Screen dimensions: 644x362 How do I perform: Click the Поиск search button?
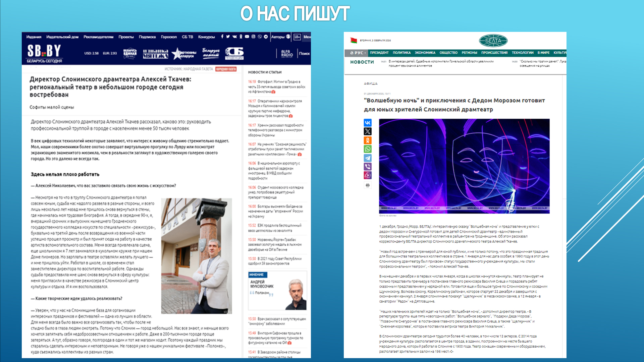[x=304, y=54]
